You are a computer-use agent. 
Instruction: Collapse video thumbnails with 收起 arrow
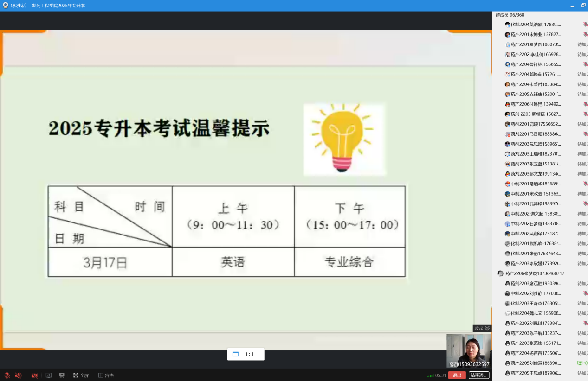coord(482,328)
